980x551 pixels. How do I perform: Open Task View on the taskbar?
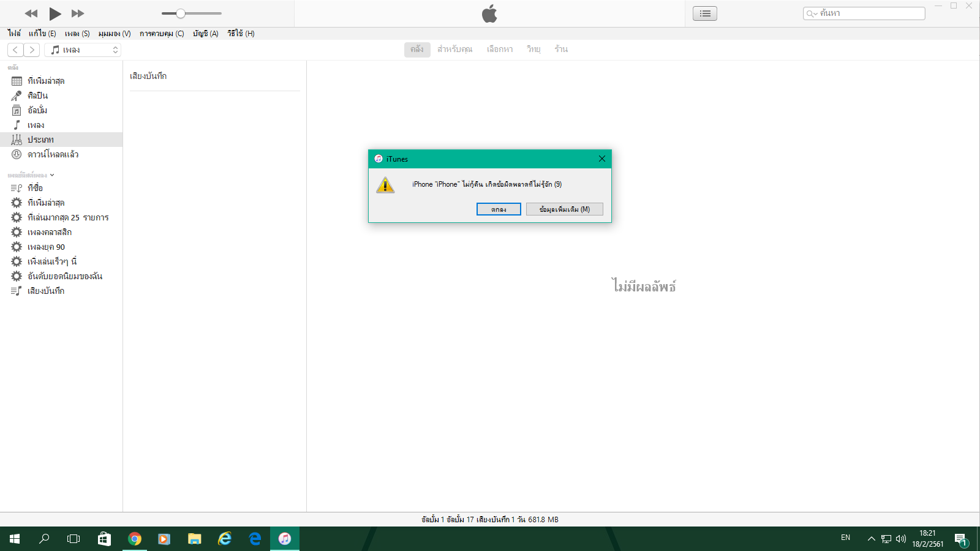click(73, 539)
